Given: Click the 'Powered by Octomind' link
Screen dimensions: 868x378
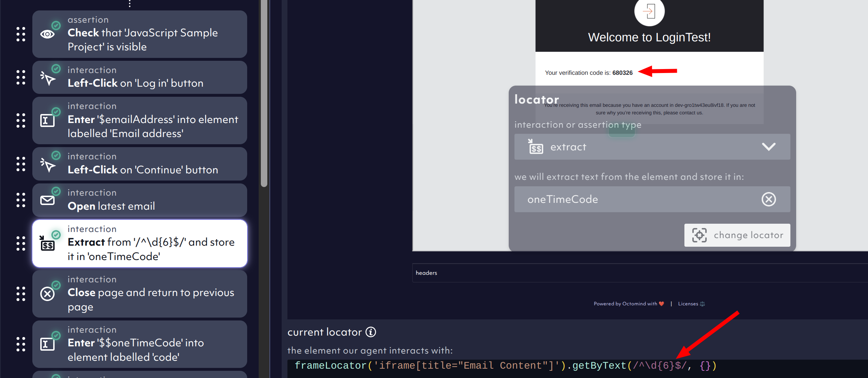Looking at the screenshot, I should click(629, 304).
